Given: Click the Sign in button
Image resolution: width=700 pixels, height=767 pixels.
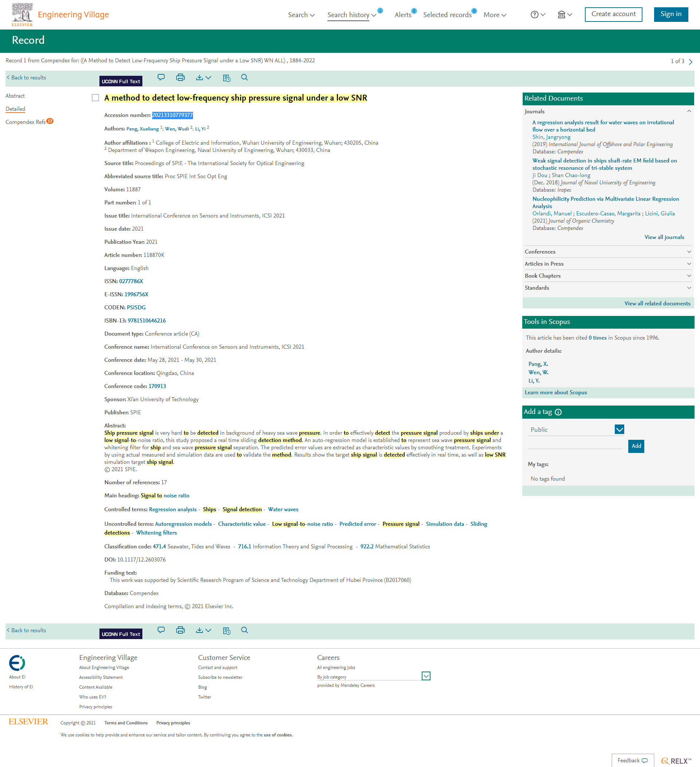Looking at the screenshot, I should [x=671, y=14].
